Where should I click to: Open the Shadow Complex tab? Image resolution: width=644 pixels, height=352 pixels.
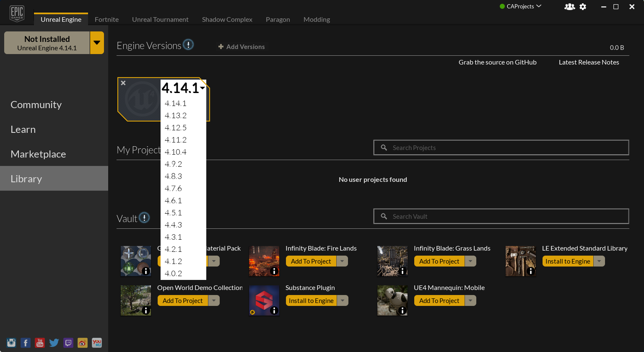pyautogui.click(x=227, y=19)
